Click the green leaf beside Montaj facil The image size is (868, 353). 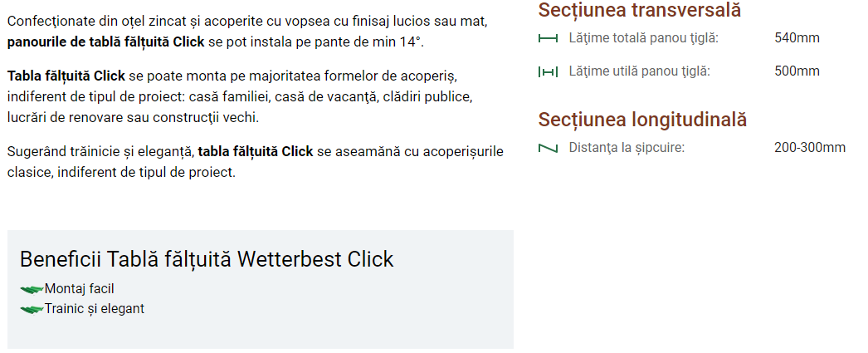pyautogui.click(x=32, y=289)
